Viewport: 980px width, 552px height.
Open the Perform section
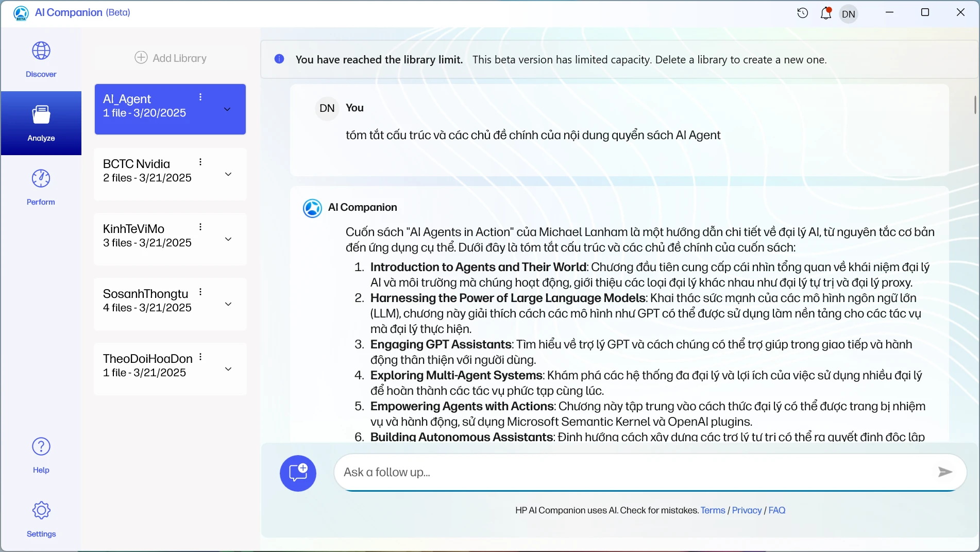[41, 187]
